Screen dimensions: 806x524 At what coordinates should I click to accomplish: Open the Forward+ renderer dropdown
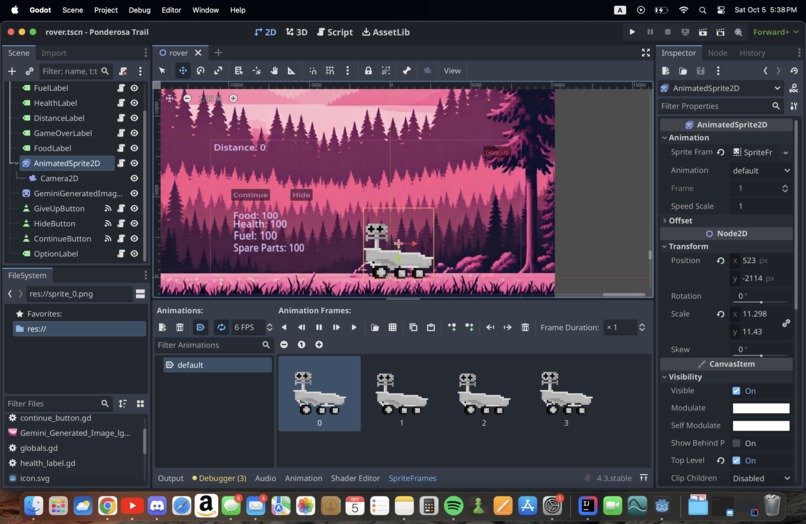[775, 32]
